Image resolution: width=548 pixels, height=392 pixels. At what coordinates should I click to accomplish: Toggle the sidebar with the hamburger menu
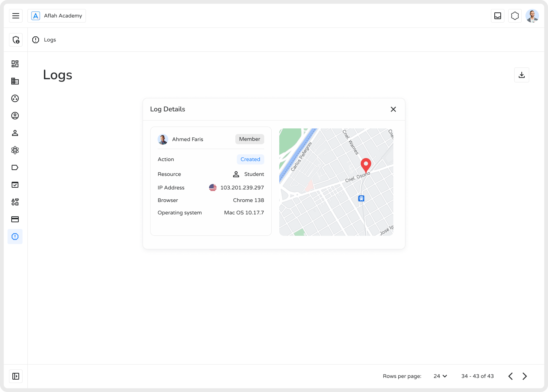click(x=16, y=16)
